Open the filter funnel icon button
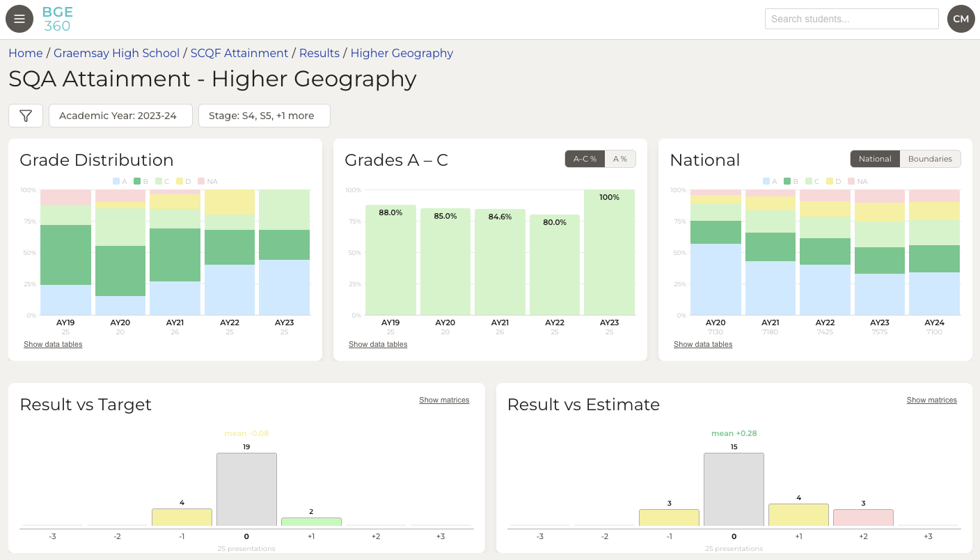Viewport: 980px width, 560px height. (26, 116)
